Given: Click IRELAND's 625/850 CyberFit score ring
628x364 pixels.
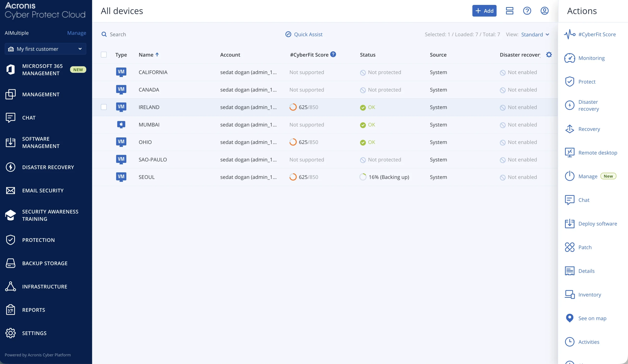Looking at the screenshot, I should pos(293,107).
